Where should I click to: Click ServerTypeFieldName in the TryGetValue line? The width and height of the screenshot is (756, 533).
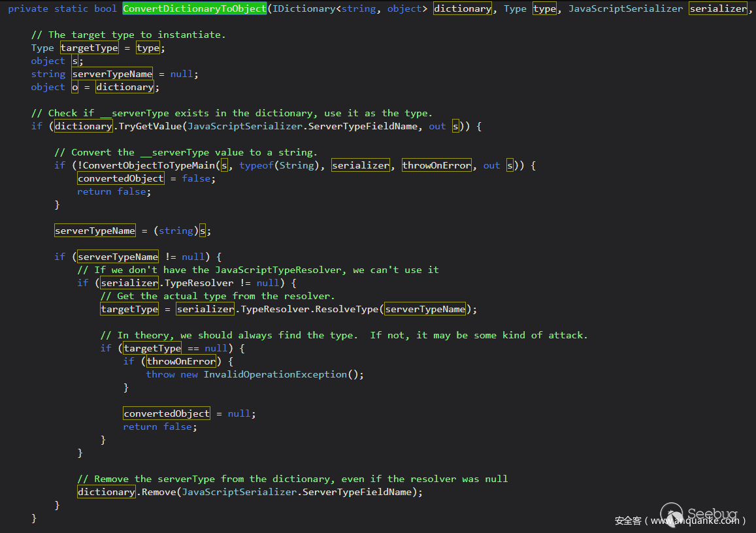coord(363,126)
